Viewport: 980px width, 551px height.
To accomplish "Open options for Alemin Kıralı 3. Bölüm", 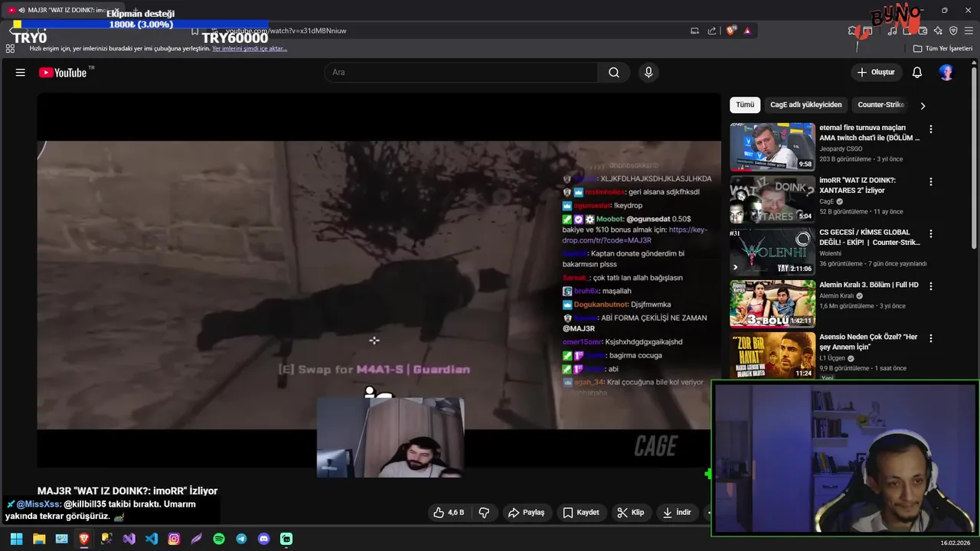I will point(931,286).
